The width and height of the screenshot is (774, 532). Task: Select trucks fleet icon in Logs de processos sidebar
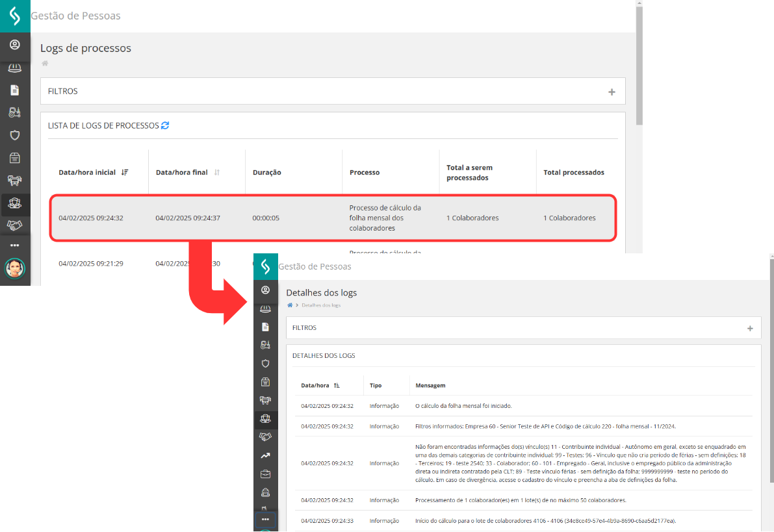click(15, 180)
